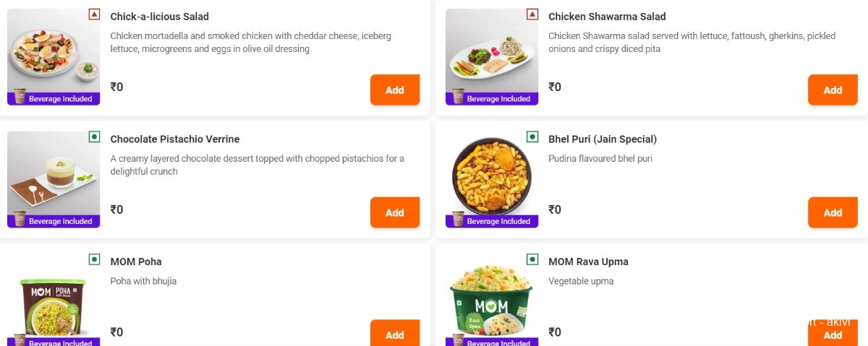Click beverage cup icon on Chick-a-licious Salad image
Screen dimensions: 868x346
[x=20, y=97]
